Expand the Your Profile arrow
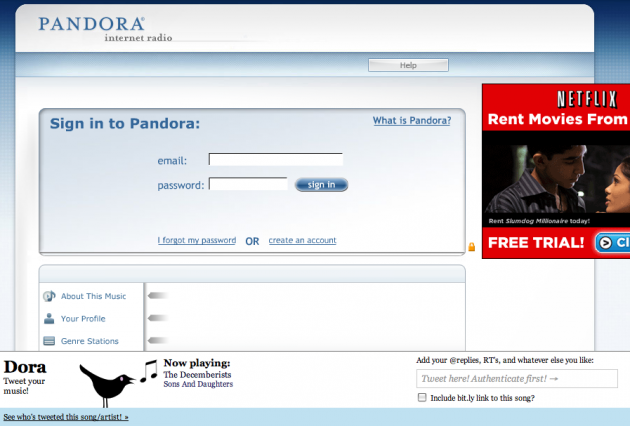Screen dimensions: 630x426 click(158, 318)
